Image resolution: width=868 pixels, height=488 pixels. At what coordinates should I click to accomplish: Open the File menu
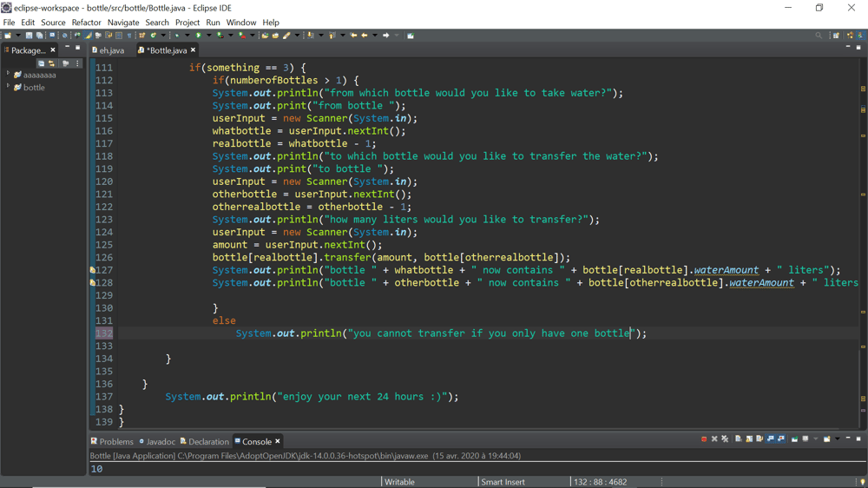9,23
